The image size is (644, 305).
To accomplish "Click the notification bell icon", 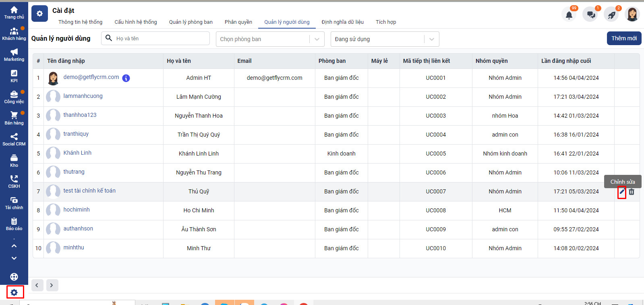I will point(569,15).
